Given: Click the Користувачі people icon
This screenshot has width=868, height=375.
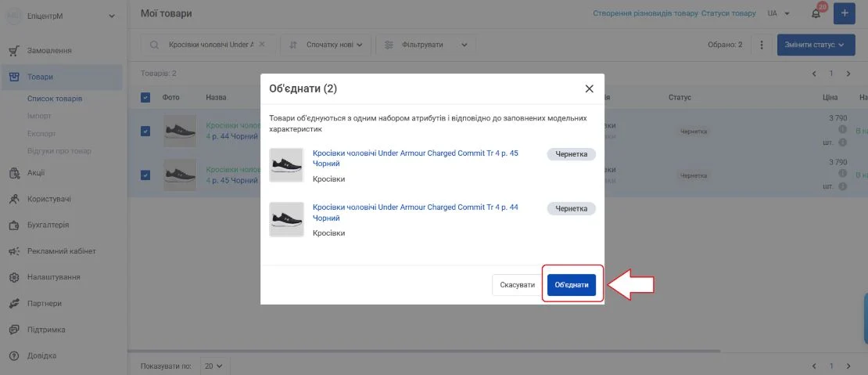Looking at the screenshot, I should click(14, 199).
